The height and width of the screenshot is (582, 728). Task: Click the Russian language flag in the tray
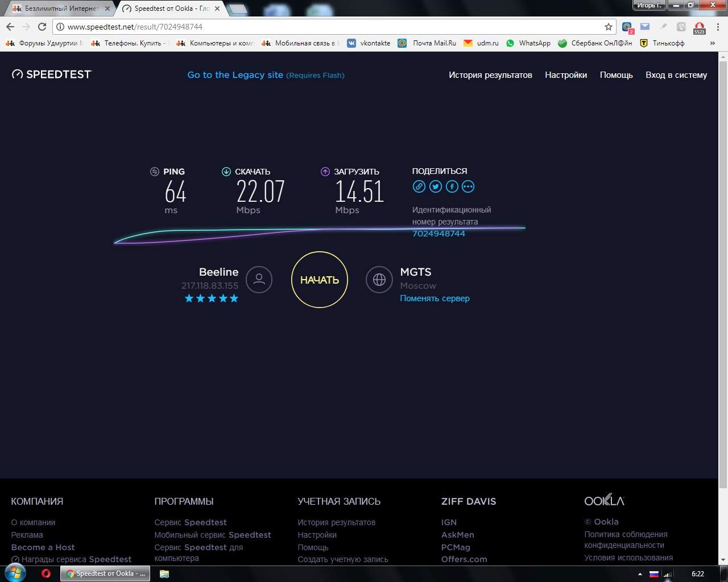point(654,574)
